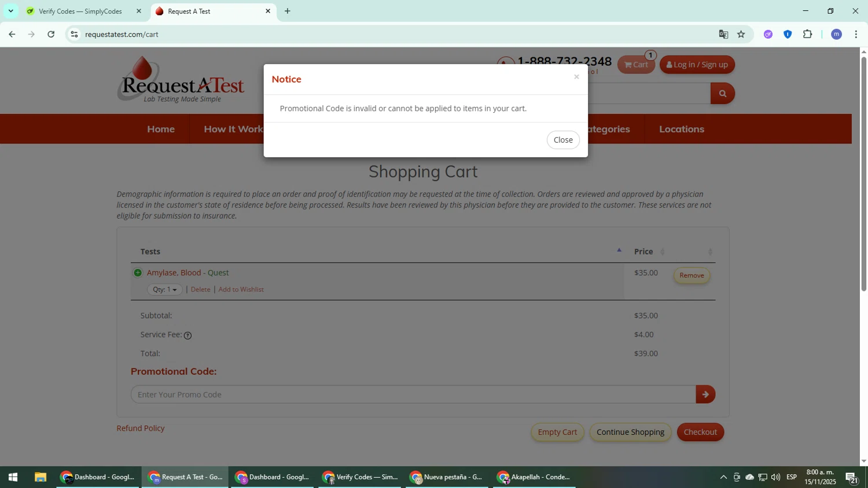Open a new browser tab
The height and width of the screenshot is (488, 868).
click(x=288, y=11)
